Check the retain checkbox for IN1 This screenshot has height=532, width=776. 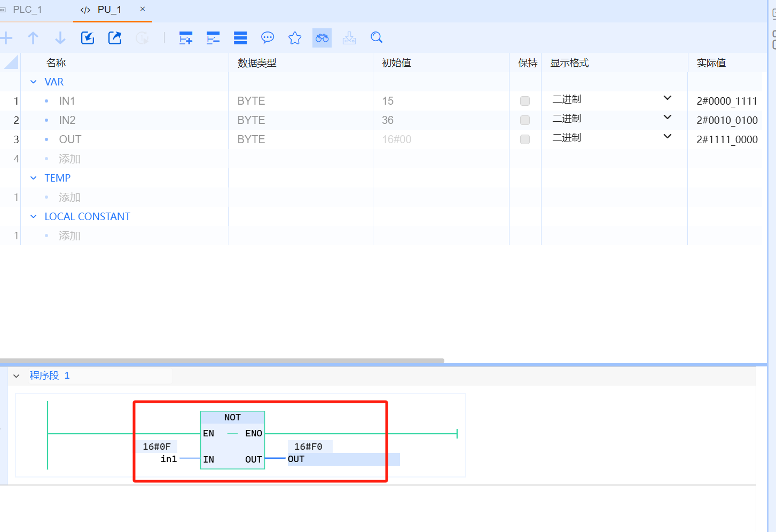click(525, 101)
